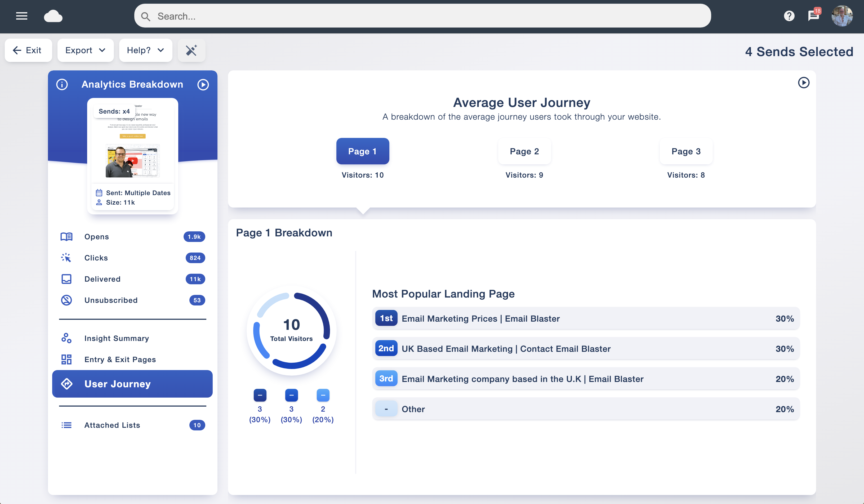Switch to the Page 2 journey tab
Image resolution: width=864 pixels, height=504 pixels.
524,151
